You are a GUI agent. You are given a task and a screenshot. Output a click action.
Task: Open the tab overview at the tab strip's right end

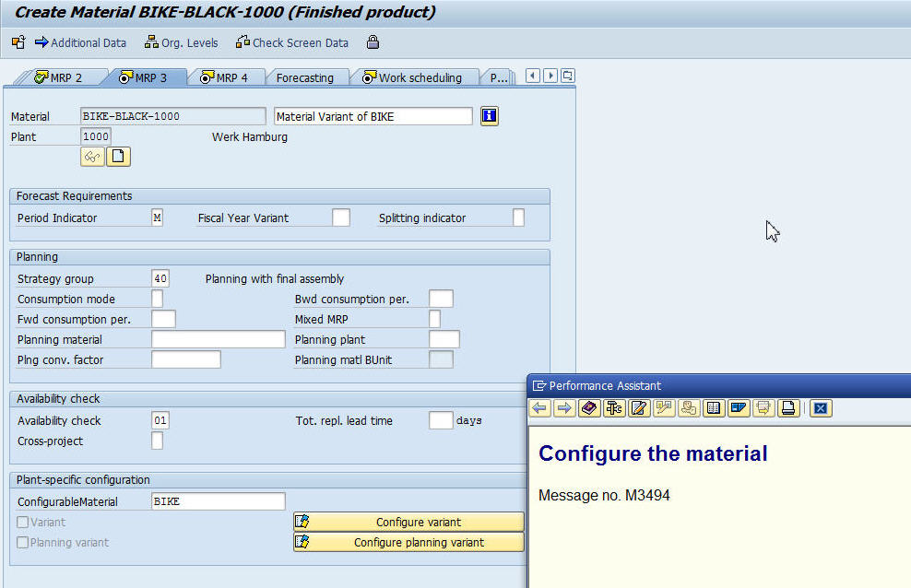coord(566,76)
